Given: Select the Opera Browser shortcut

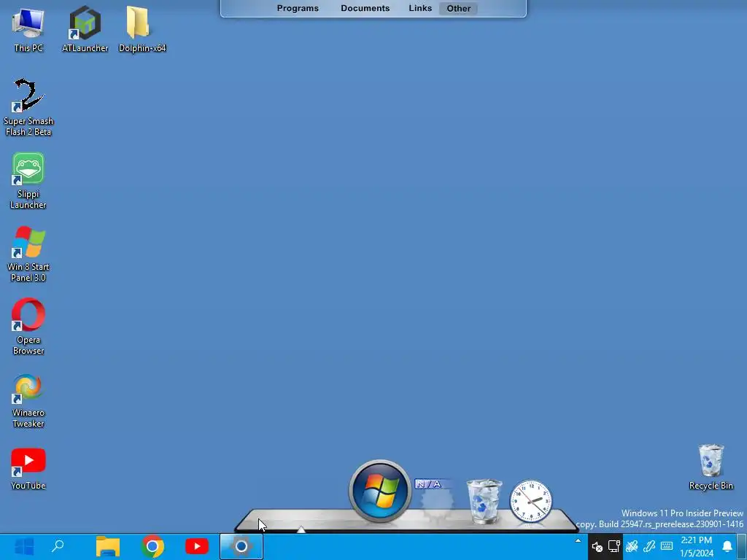Looking at the screenshot, I should pos(28,327).
